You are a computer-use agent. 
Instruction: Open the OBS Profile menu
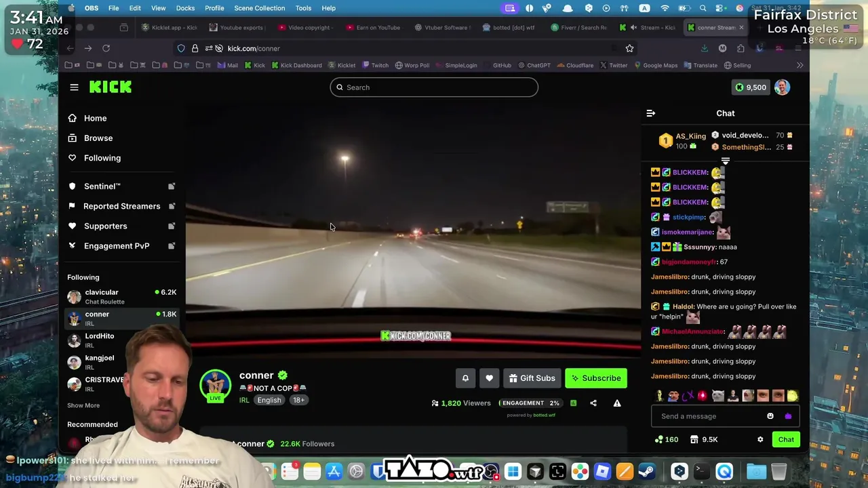coord(214,8)
